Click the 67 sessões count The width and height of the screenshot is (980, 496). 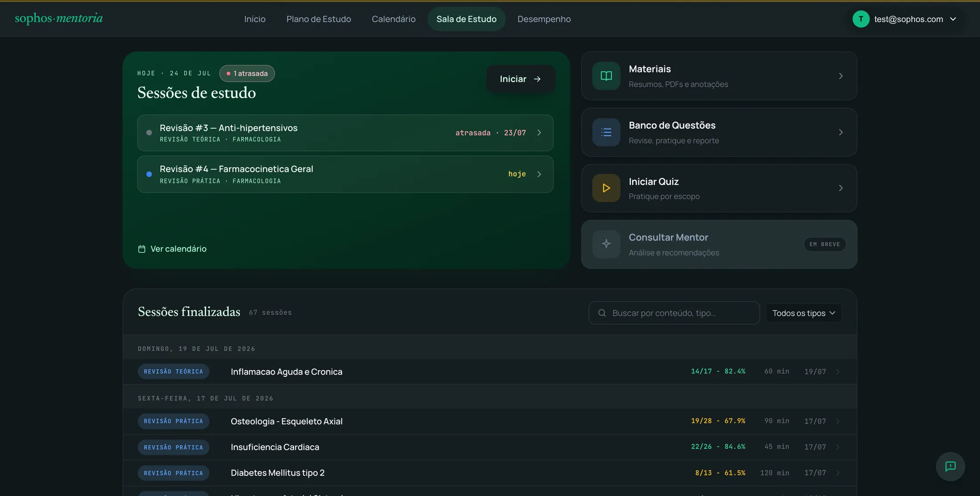pos(270,313)
